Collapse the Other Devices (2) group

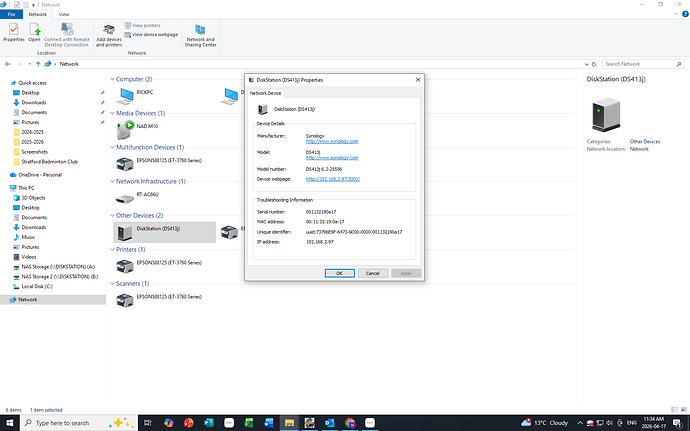pyautogui.click(x=112, y=215)
